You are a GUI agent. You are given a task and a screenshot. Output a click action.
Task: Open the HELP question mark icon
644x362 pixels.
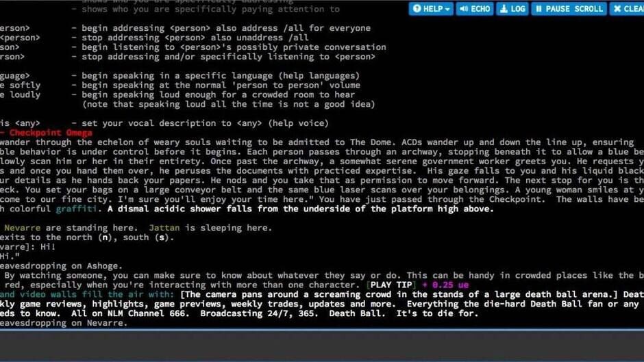point(417,9)
